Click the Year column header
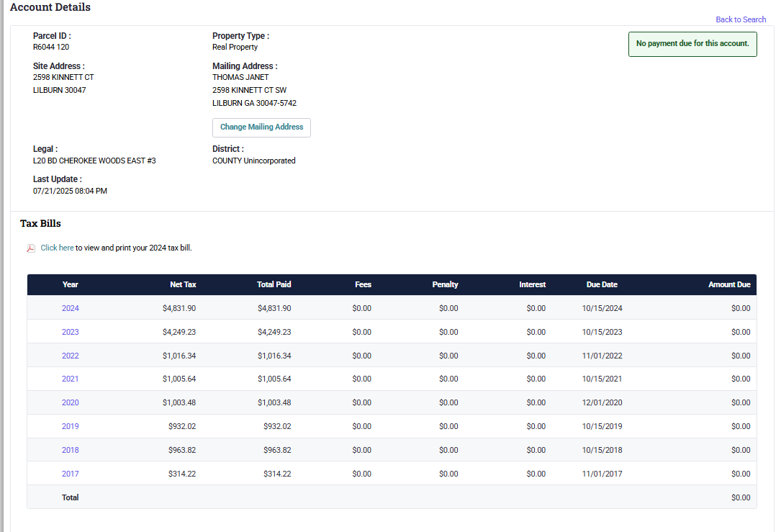The width and height of the screenshot is (781, 532). (x=70, y=284)
